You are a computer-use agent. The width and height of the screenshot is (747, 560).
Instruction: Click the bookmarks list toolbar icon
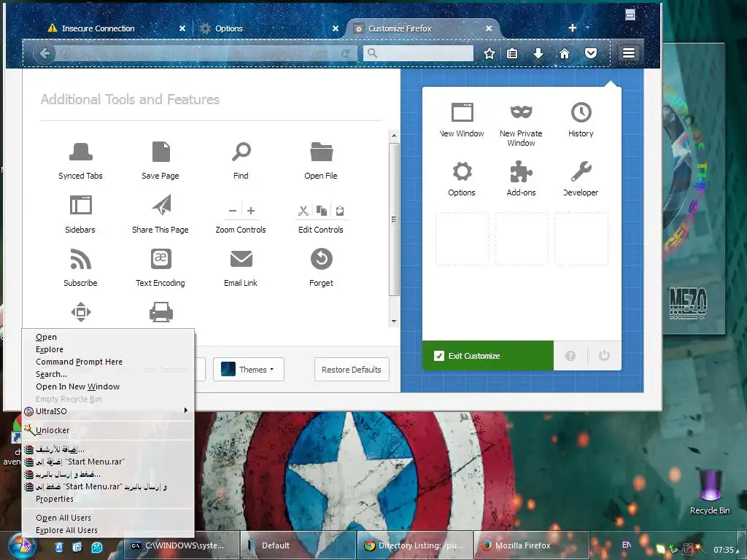pyautogui.click(x=512, y=53)
